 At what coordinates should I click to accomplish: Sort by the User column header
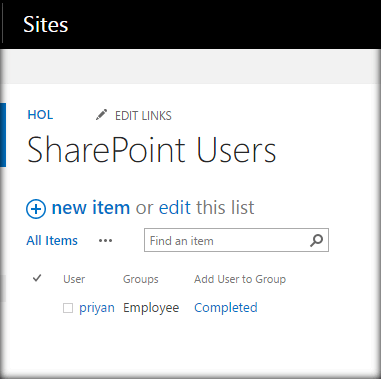(74, 279)
